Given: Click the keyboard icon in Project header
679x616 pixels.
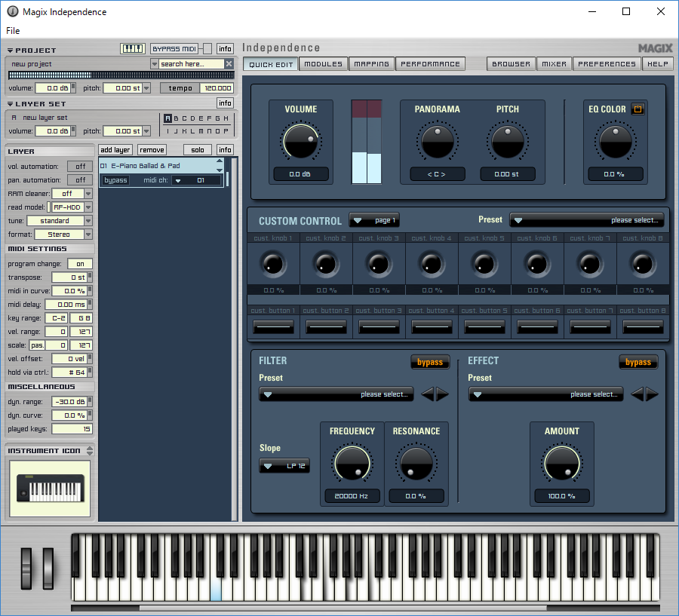Looking at the screenshot, I should coord(133,48).
